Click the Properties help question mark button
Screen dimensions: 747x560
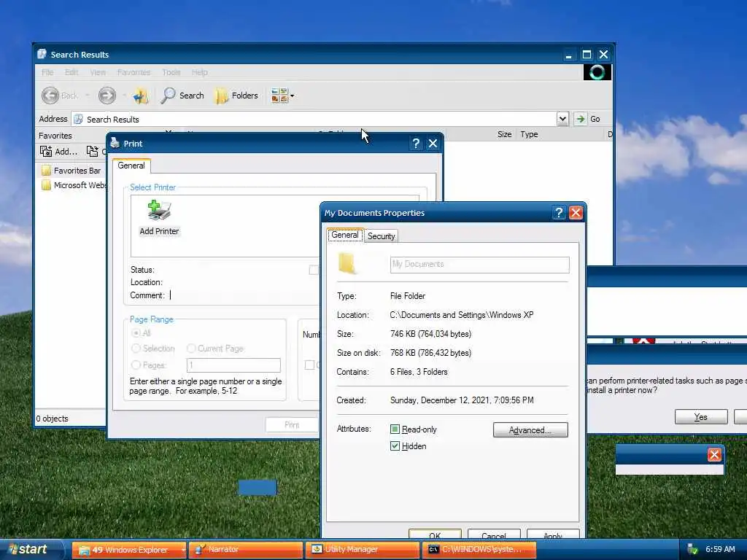tap(559, 213)
